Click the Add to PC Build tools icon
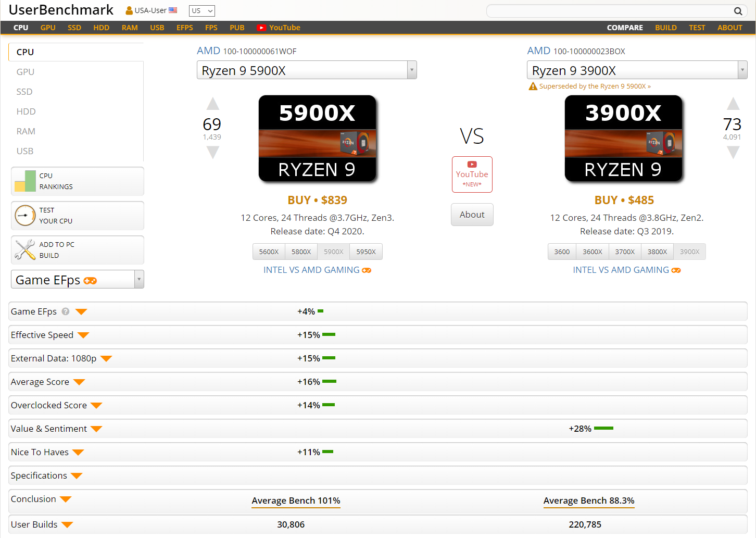Viewport: 756px width, 538px height. (25, 250)
